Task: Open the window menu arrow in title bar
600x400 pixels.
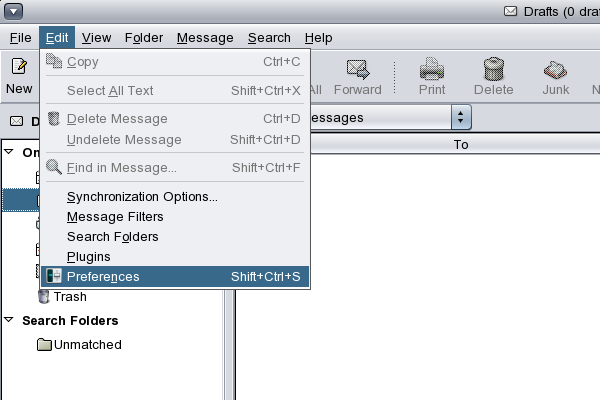Action: [x=13, y=11]
